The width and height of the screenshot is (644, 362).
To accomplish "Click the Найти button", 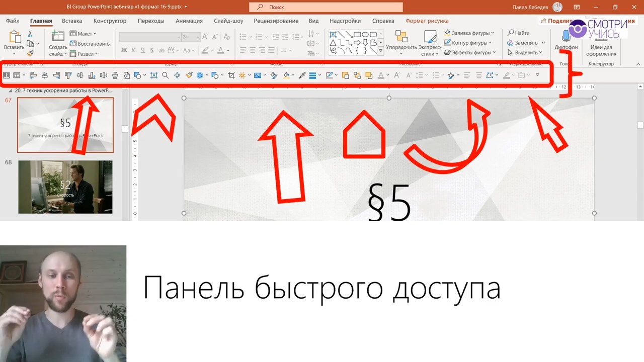I will click(518, 33).
